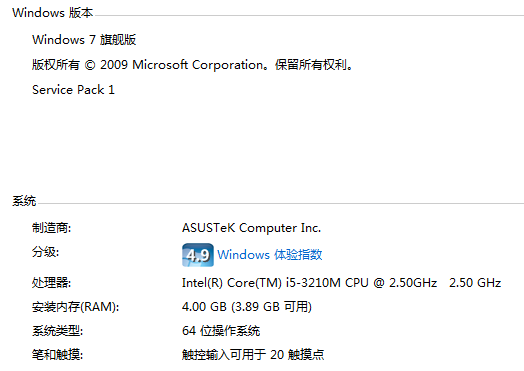
Task: Select the Windows 版本 section heading
Action: click(x=52, y=13)
